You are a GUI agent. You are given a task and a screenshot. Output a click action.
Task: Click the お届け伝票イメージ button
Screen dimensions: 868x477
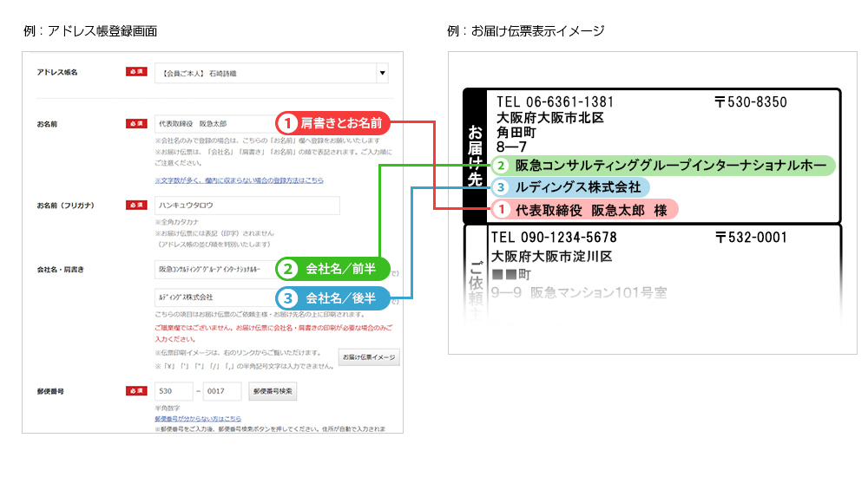coord(369,357)
